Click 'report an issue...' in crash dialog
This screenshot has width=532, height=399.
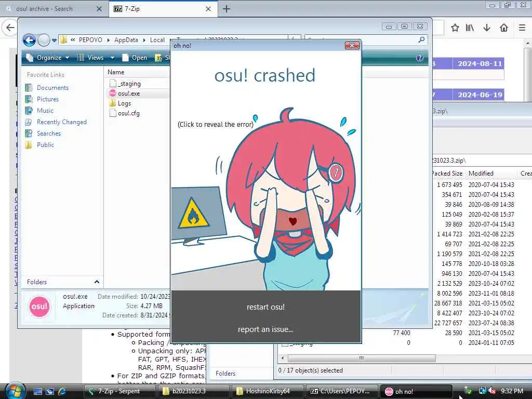[x=265, y=329]
